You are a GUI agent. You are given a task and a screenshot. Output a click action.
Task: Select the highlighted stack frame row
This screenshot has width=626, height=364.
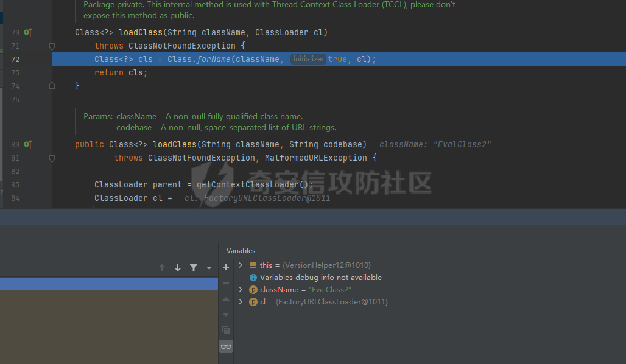tap(108, 284)
